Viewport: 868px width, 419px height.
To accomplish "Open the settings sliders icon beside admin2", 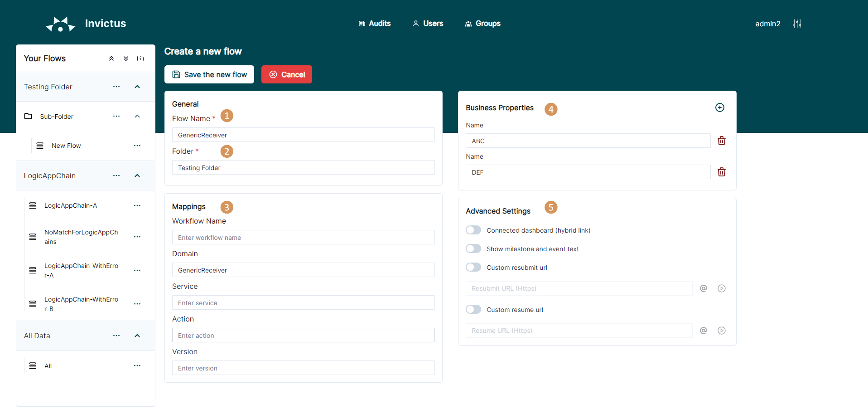I will pyautogui.click(x=797, y=24).
